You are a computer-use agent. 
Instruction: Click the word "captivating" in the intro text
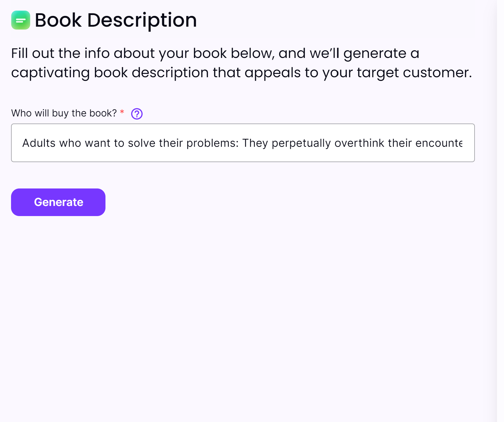[50, 73]
